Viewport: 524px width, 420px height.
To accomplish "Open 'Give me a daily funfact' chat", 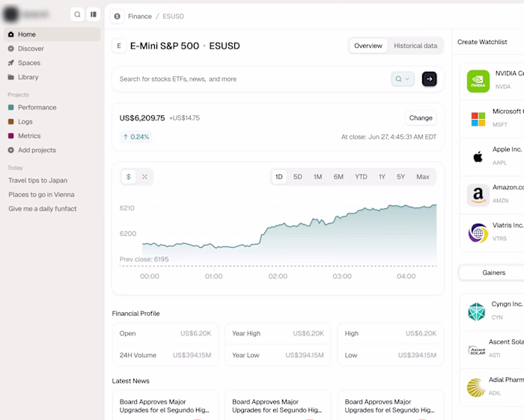I will click(43, 209).
